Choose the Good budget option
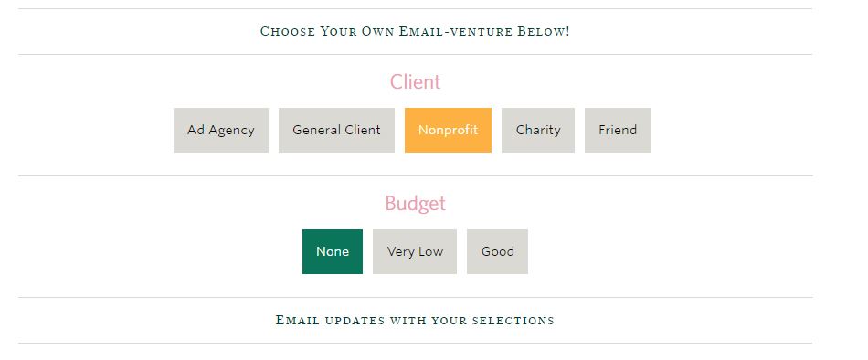 (x=497, y=251)
